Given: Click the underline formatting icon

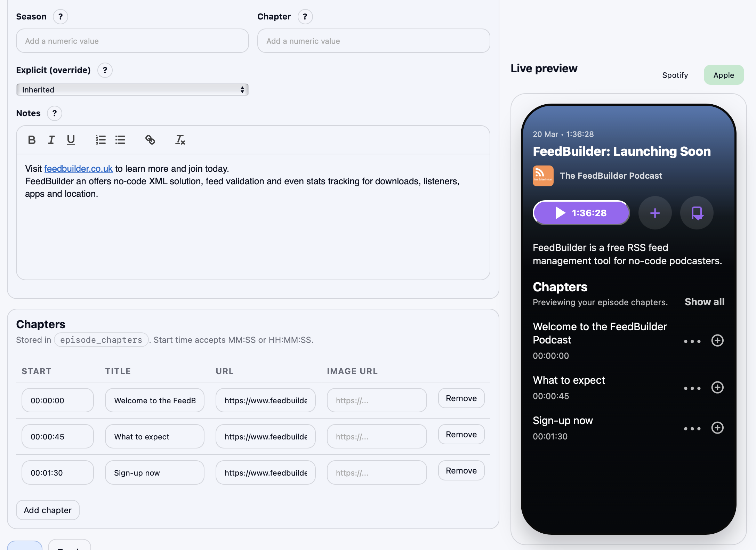Looking at the screenshot, I should point(71,140).
